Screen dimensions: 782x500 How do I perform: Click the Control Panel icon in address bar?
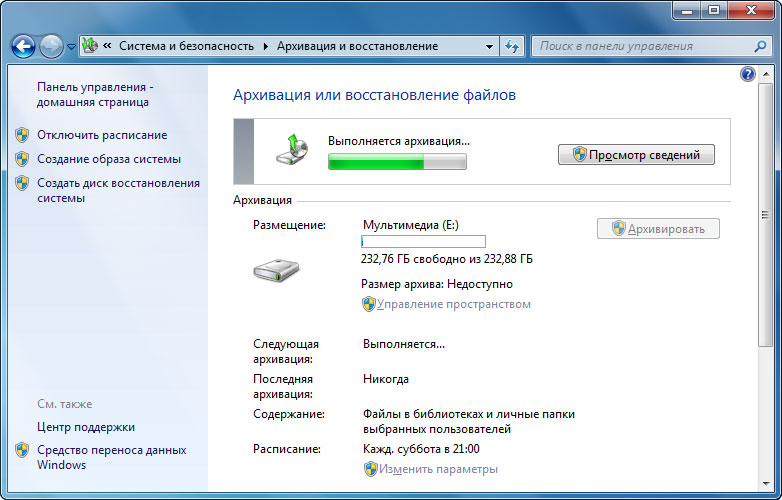tap(90, 46)
